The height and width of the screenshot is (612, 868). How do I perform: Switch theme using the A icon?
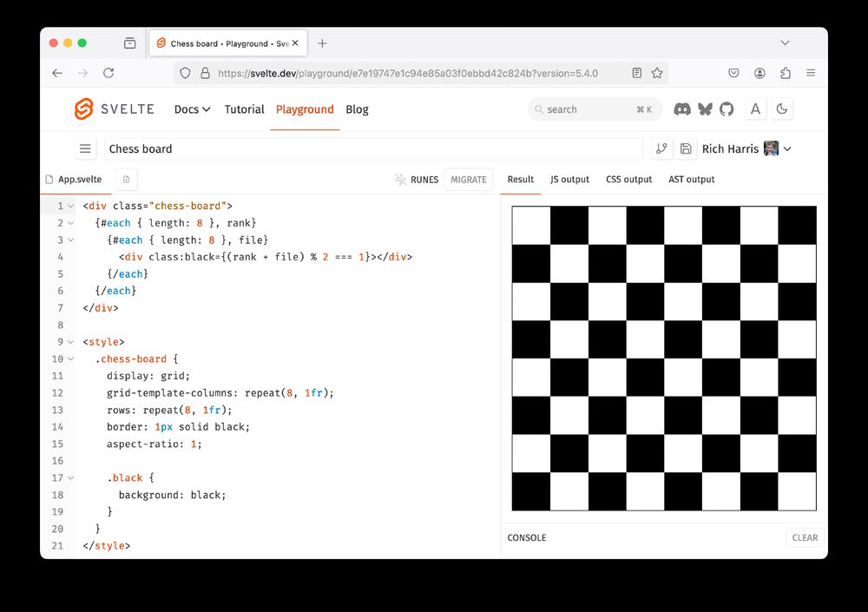tap(757, 109)
